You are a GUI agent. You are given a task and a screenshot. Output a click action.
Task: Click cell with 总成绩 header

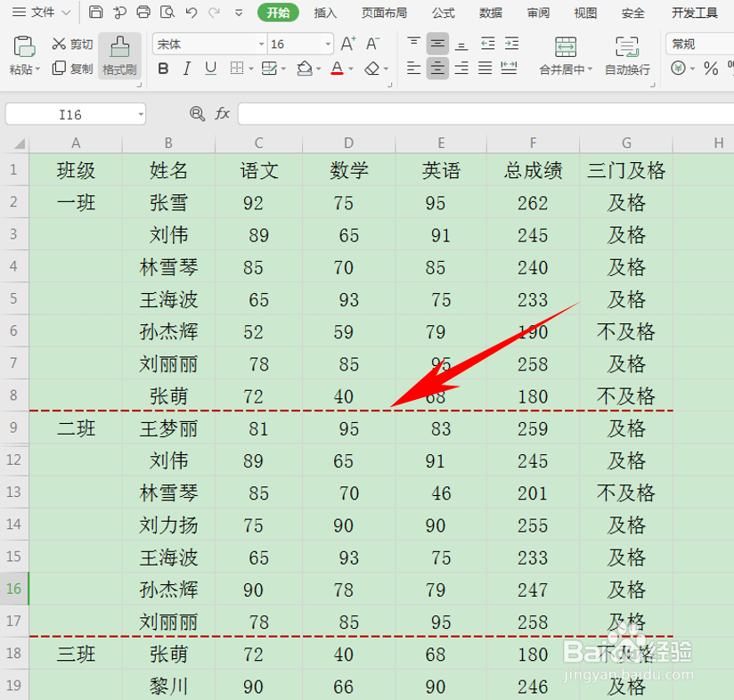coord(534,170)
